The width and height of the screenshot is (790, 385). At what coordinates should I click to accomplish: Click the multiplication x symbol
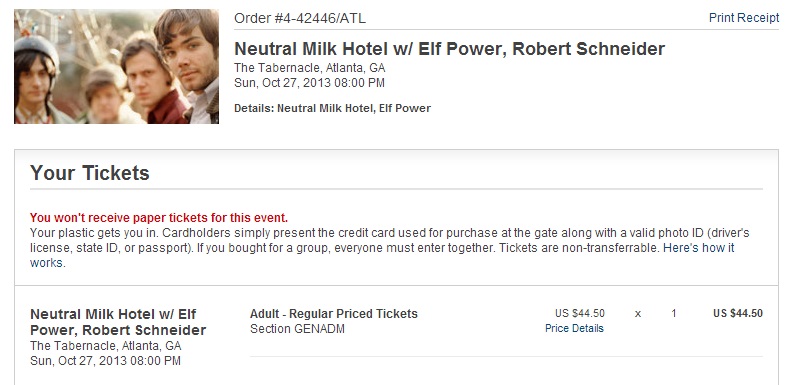click(638, 314)
